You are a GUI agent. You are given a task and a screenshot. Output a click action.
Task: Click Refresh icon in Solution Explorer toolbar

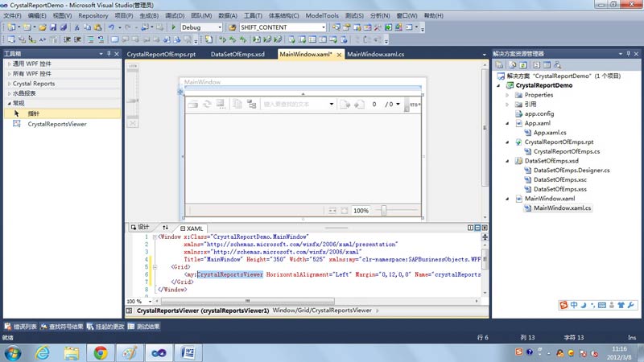(x=522, y=65)
